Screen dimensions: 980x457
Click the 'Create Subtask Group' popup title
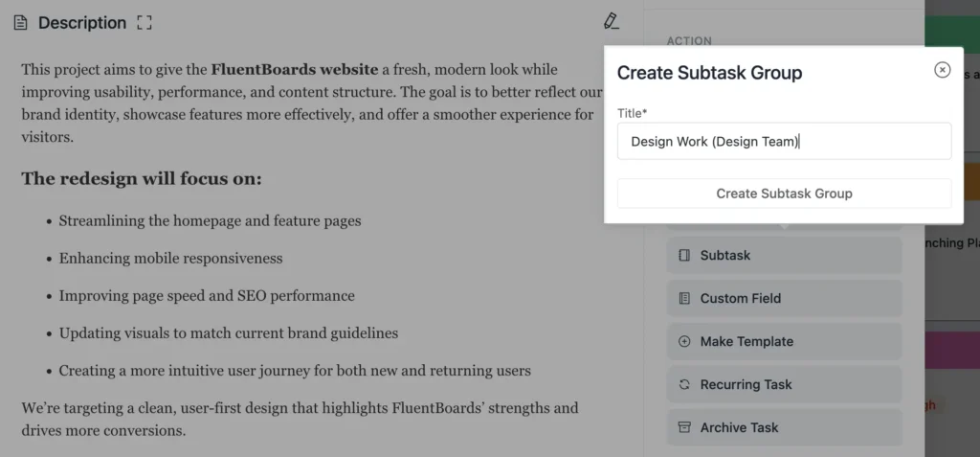[x=709, y=73]
